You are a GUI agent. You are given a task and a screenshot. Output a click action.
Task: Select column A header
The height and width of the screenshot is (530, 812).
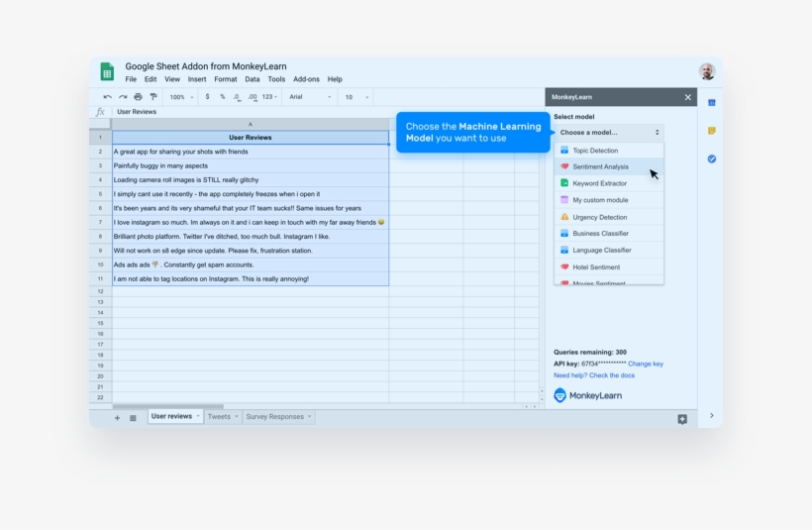(251, 125)
